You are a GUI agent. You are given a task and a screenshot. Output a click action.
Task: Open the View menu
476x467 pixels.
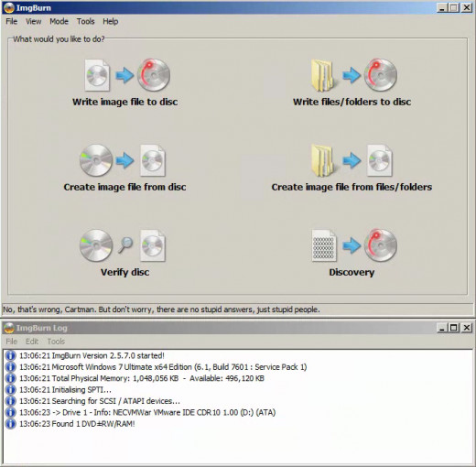[33, 21]
